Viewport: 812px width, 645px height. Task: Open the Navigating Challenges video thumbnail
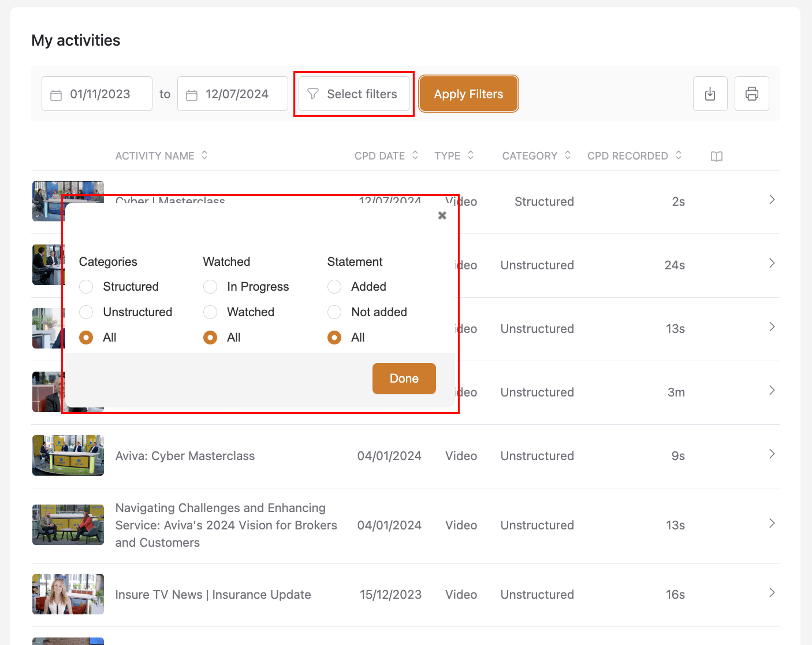click(x=68, y=525)
